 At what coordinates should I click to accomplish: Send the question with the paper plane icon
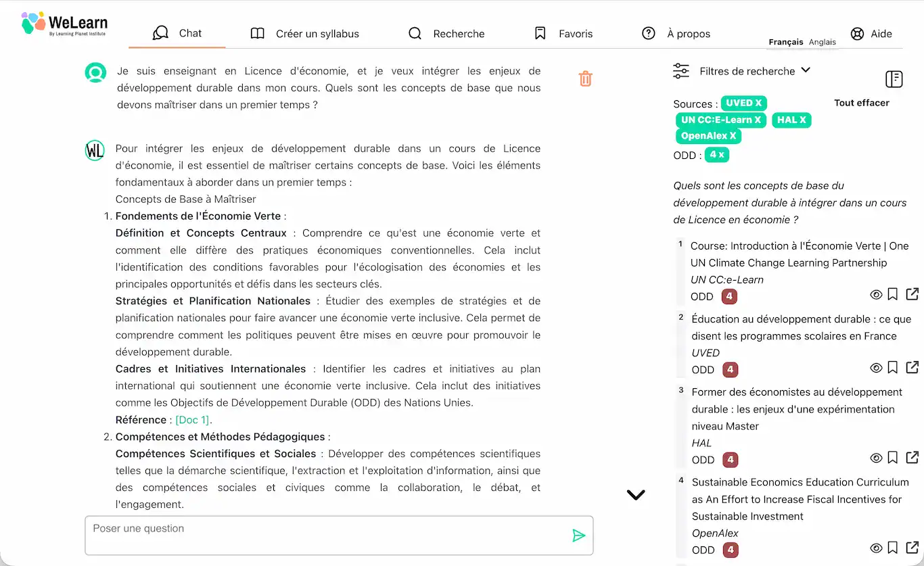[578, 536]
